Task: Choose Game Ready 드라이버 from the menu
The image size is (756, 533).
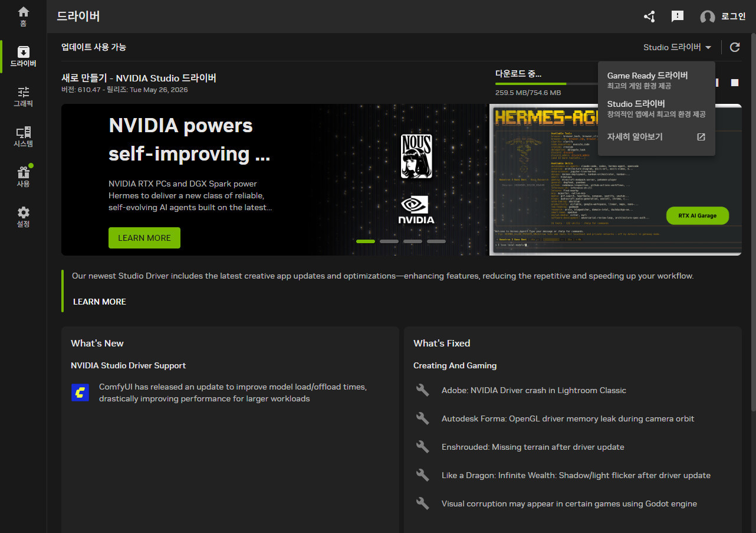Action: point(656,80)
